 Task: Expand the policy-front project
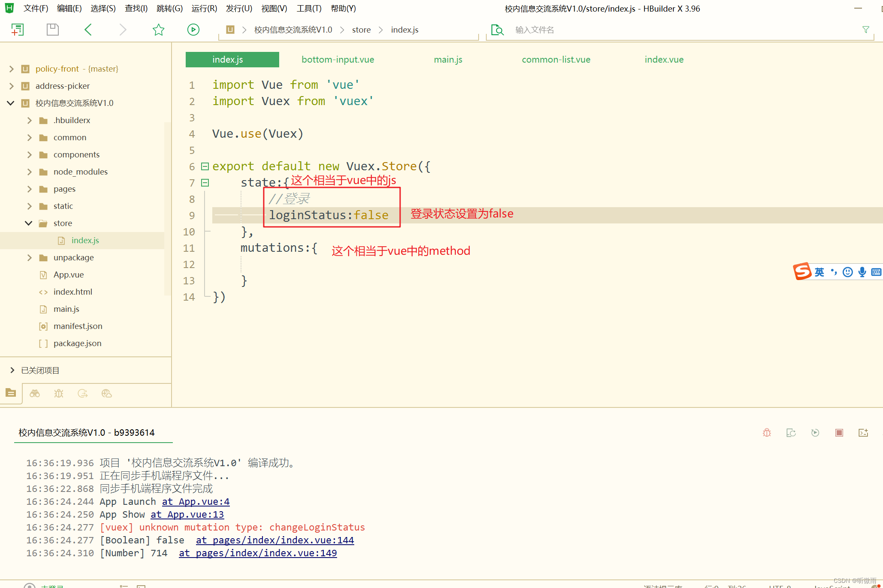[x=12, y=69]
